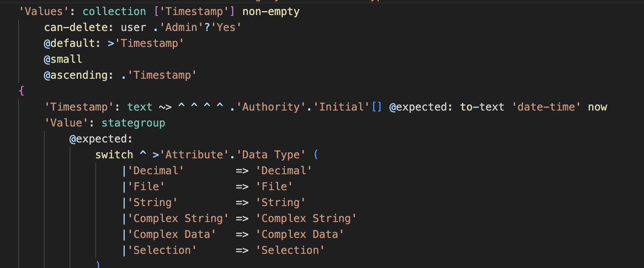Screen dimensions: 644x268
Task: Click the right-side 'Selection' result value
Action: pyautogui.click(x=290, y=250)
